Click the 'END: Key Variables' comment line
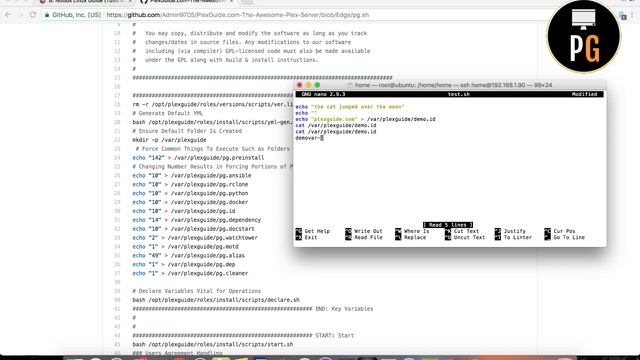The height and width of the screenshot is (360, 640). (253, 309)
